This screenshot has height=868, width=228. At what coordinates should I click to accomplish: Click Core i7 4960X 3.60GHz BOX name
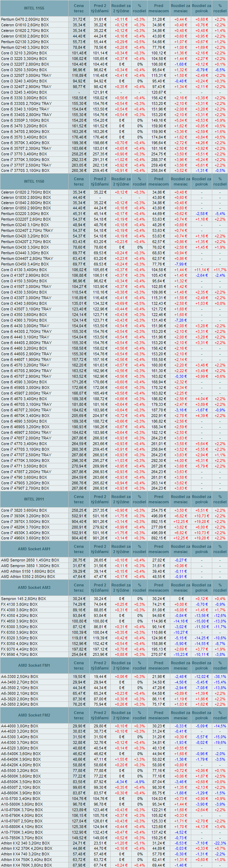click(25, 538)
